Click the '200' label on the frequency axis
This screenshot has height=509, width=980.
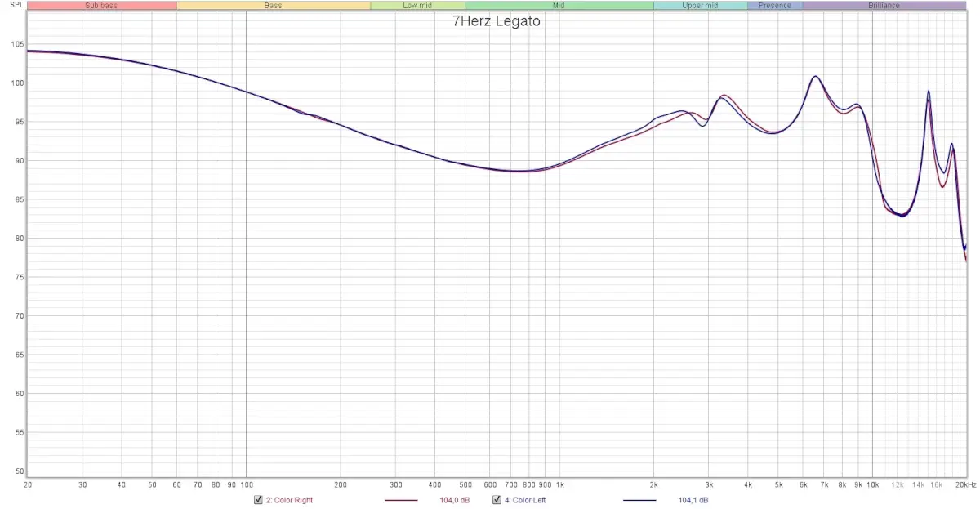[341, 484]
